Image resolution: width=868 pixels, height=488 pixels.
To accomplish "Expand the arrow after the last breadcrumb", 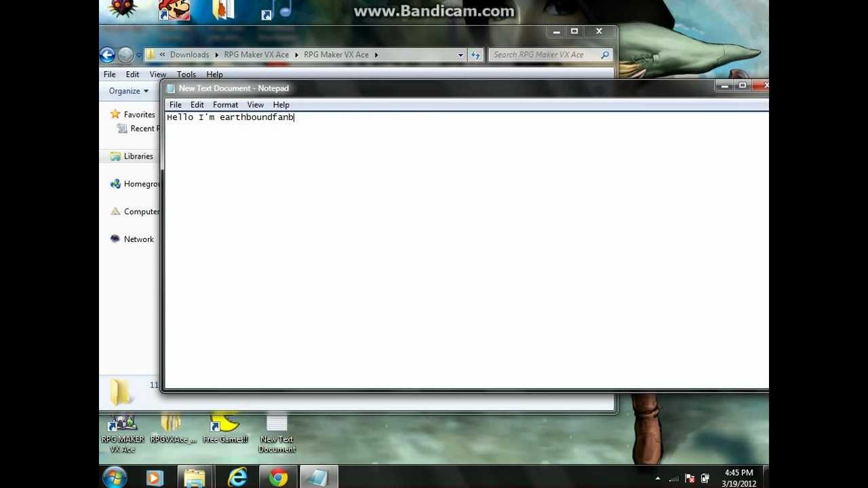I will click(376, 55).
